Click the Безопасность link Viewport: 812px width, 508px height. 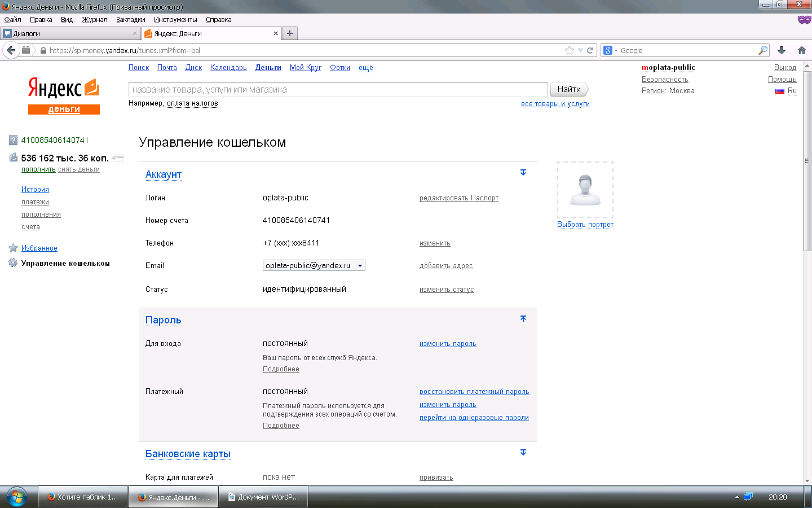click(x=665, y=80)
